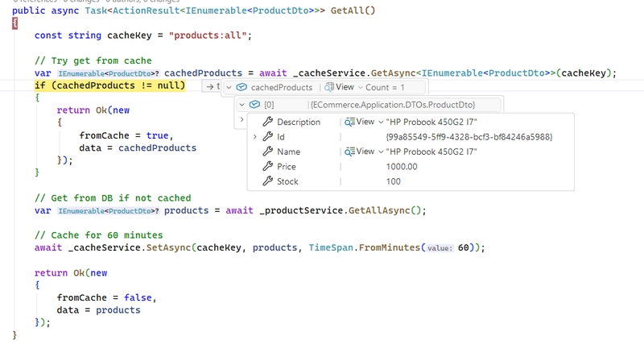The height and width of the screenshot is (349, 644).
Task: Click the TimeSpan type name
Action: click(x=331, y=247)
